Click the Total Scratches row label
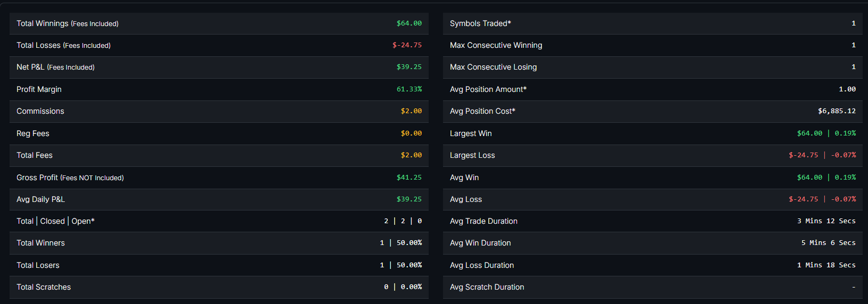Image resolution: width=868 pixels, height=304 pixels. point(44,287)
